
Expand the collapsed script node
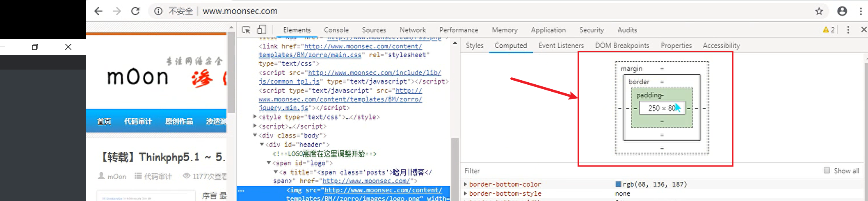[x=255, y=126]
